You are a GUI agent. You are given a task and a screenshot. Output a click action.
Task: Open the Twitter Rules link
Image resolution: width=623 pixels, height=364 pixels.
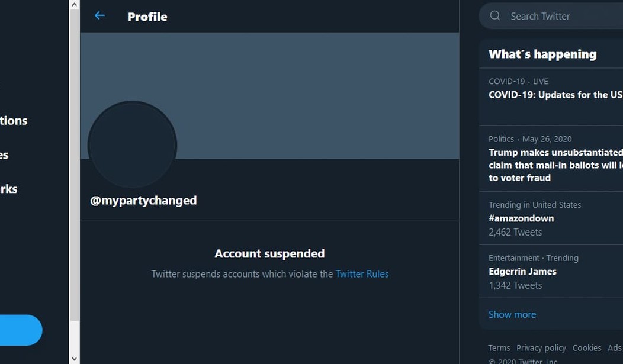tap(362, 274)
